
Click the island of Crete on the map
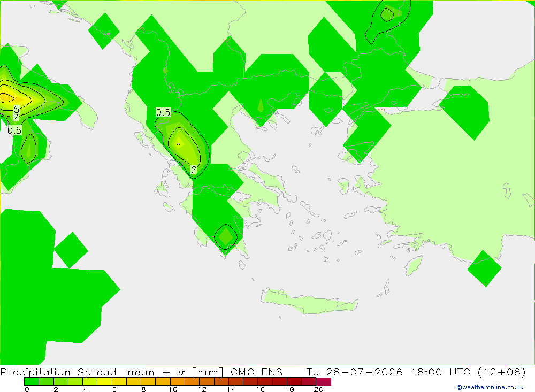[x=309, y=302]
